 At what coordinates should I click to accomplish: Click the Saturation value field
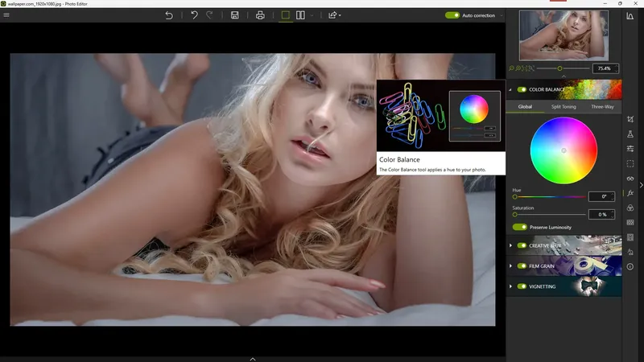(601, 214)
